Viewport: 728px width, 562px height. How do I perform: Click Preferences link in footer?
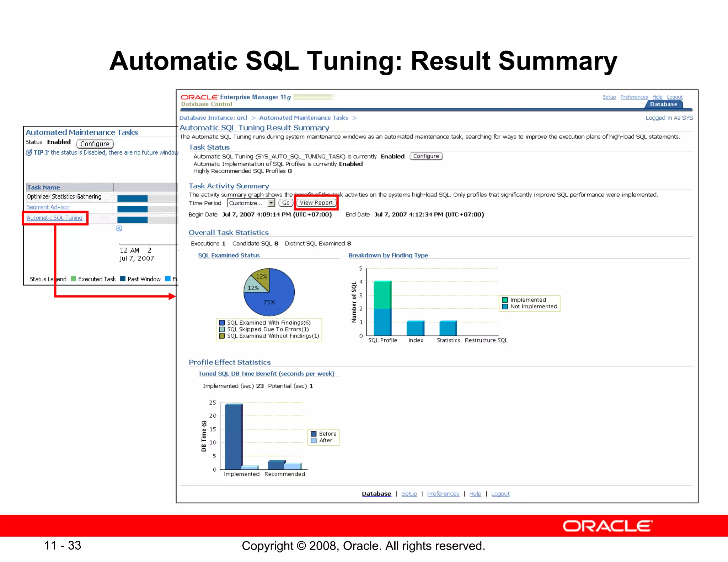pos(443,494)
